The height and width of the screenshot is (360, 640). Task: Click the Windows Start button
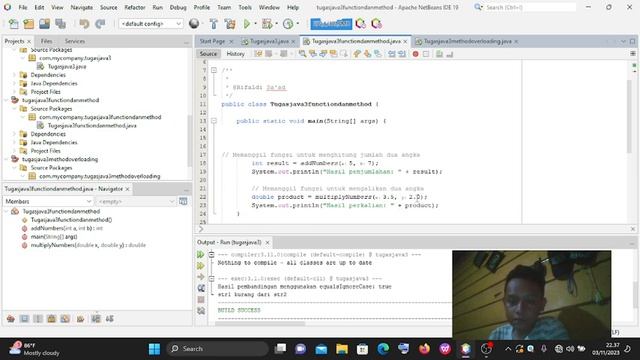(x=155, y=349)
